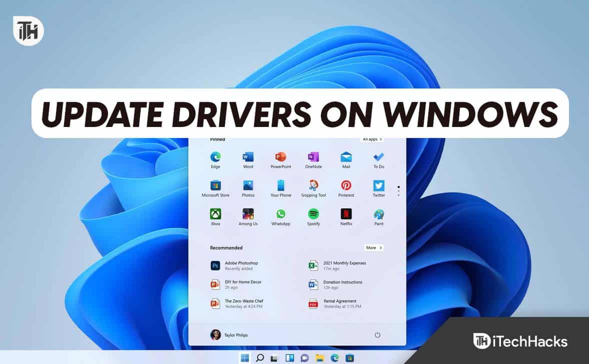Open the DIY for Home Decor presentation
The image size is (589, 364).
[x=236, y=284]
